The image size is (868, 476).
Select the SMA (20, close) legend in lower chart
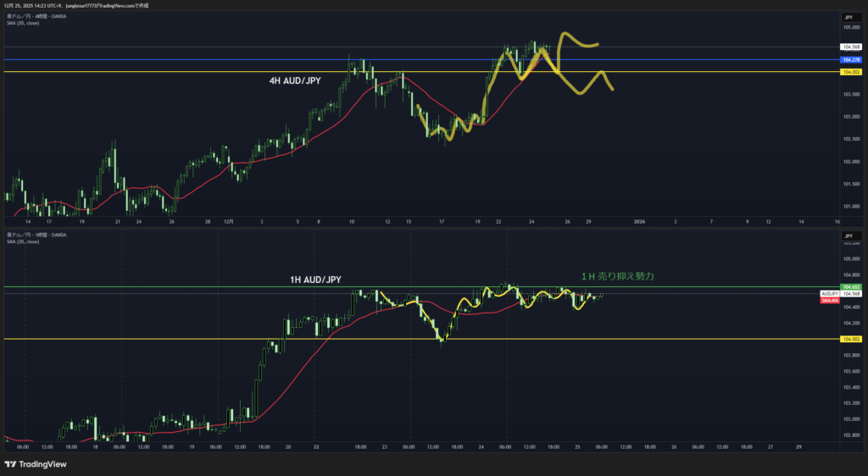tap(23, 241)
